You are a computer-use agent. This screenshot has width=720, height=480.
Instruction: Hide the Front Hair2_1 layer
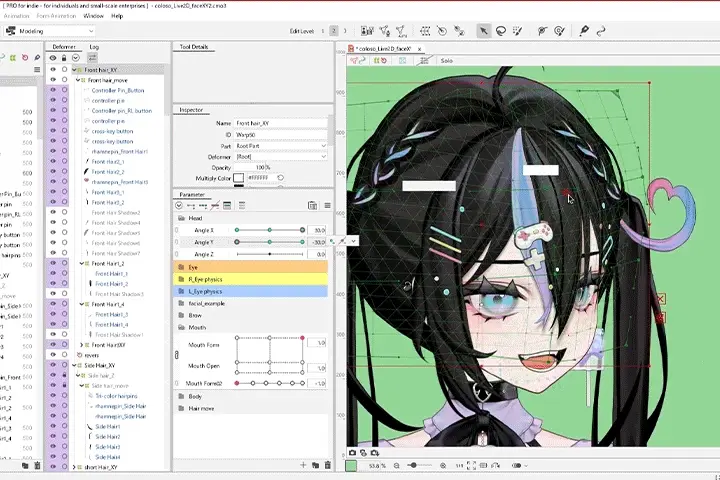tap(53, 161)
